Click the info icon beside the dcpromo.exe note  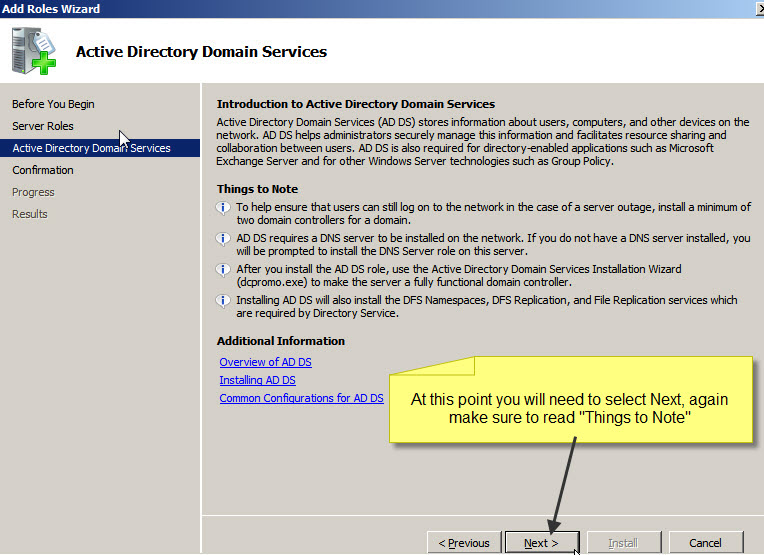224,270
